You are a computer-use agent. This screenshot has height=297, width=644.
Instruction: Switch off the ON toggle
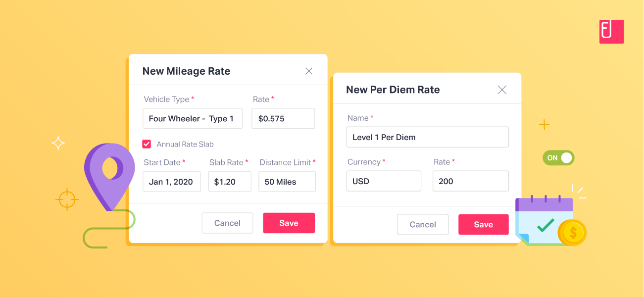558,157
